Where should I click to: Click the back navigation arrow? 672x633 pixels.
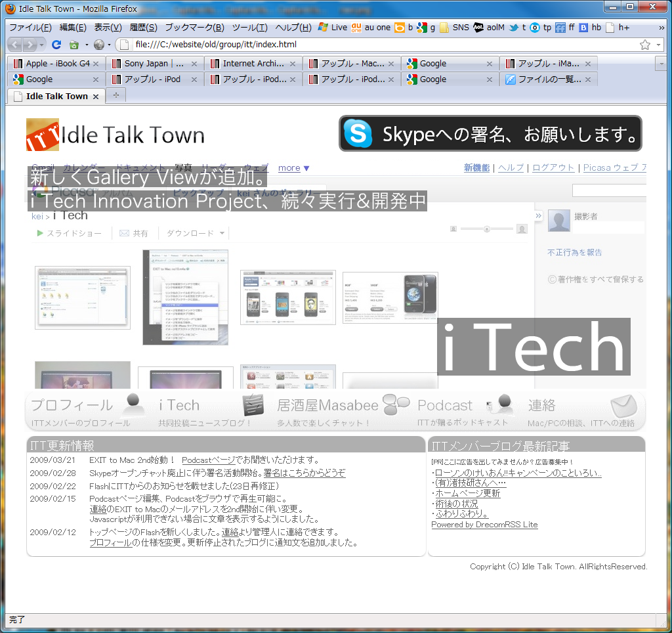pyautogui.click(x=14, y=45)
